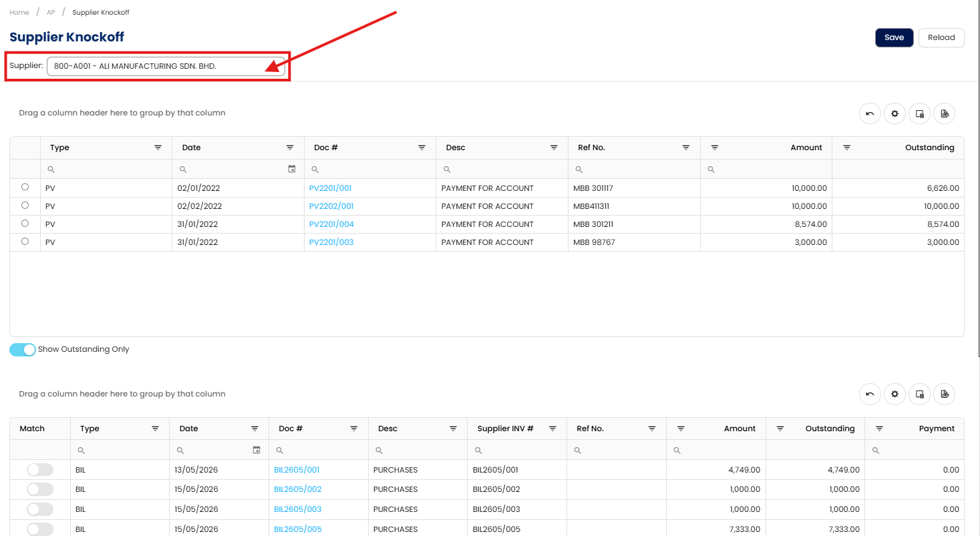Viewport: 980px width, 536px height.
Task: Click export file icon above the BIL grid
Action: point(945,394)
